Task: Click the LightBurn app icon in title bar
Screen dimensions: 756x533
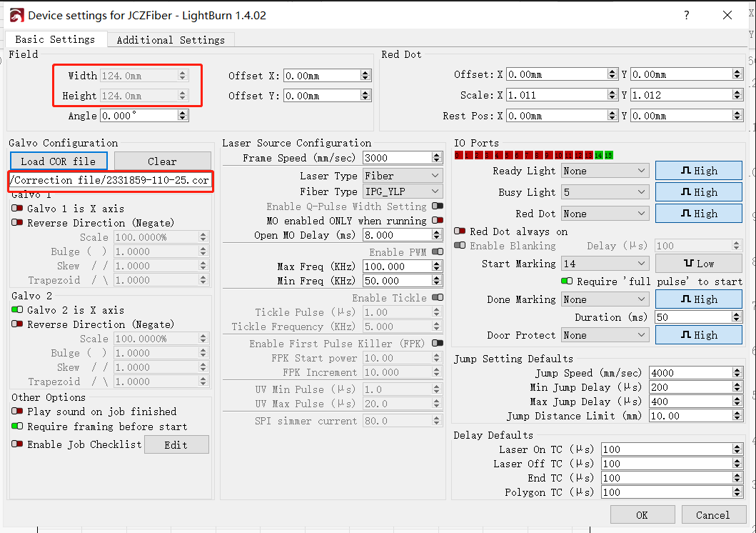Action: (x=16, y=16)
